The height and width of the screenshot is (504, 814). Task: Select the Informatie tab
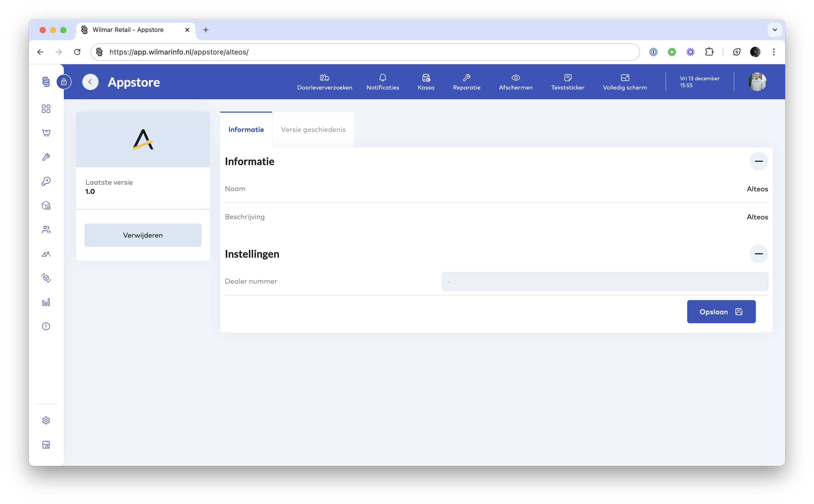point(246,130)
